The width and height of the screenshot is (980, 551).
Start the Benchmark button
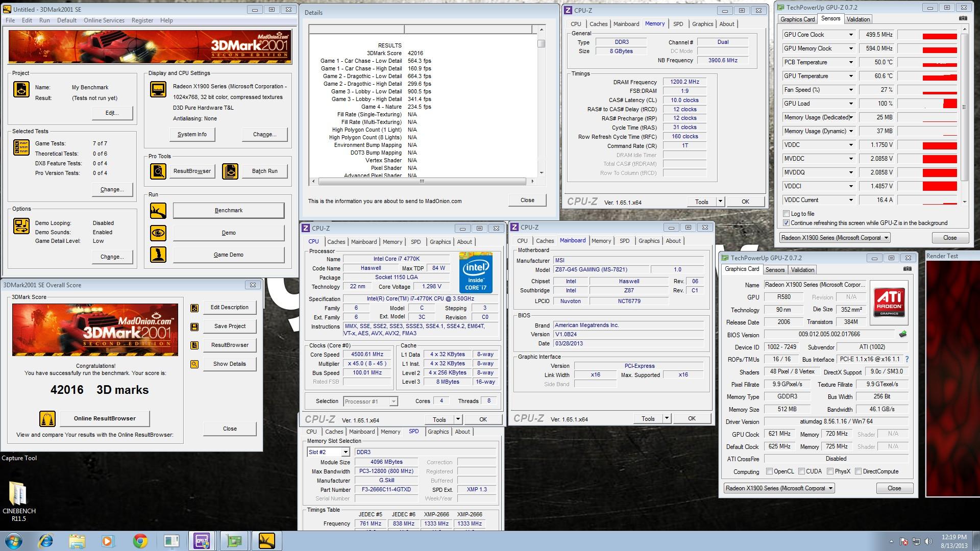click(229, 210)
